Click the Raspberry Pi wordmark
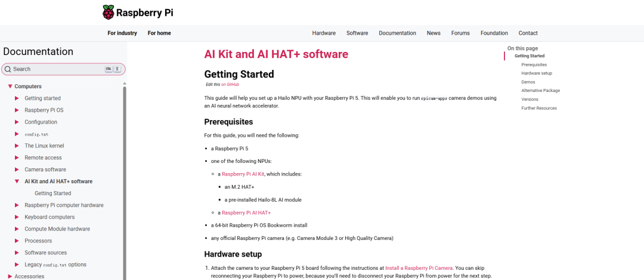 (144, 13)
